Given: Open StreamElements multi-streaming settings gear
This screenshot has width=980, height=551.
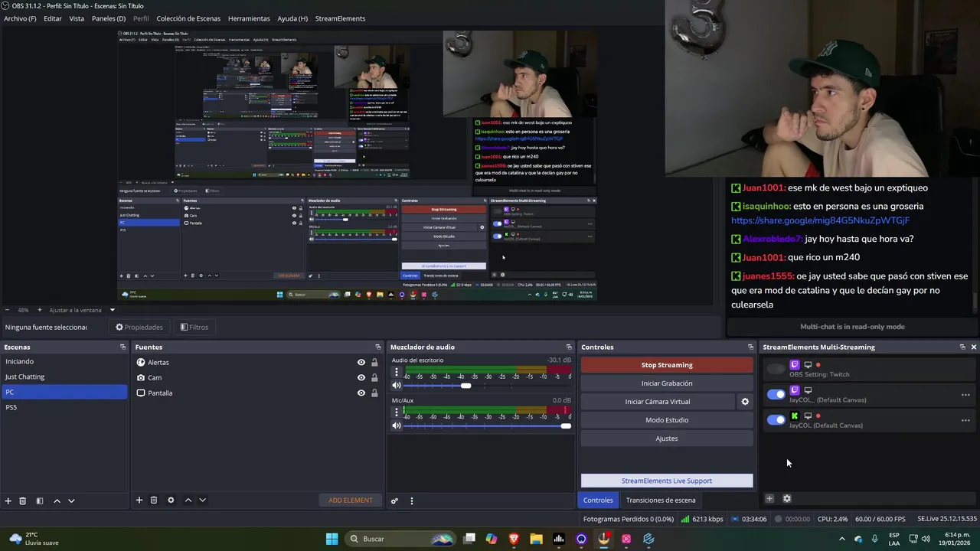Looking at the screenshot, I should point(786,499).
